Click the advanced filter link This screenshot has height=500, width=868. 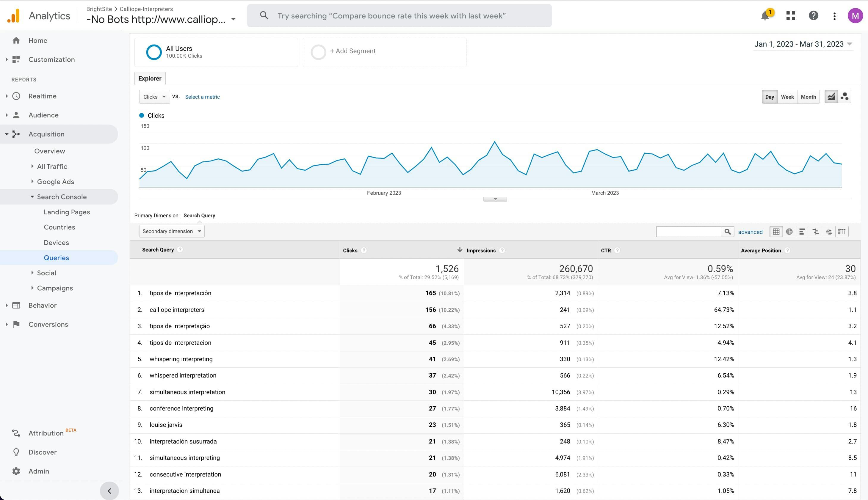click(x=750, y=232)
